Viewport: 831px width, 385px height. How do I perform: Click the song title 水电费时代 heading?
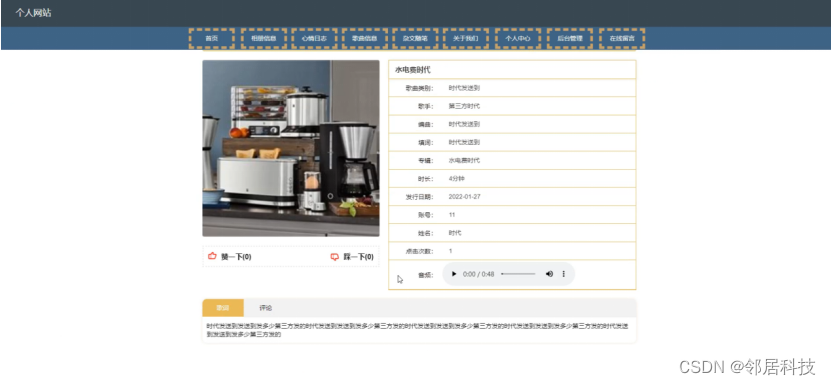(413, 69)
